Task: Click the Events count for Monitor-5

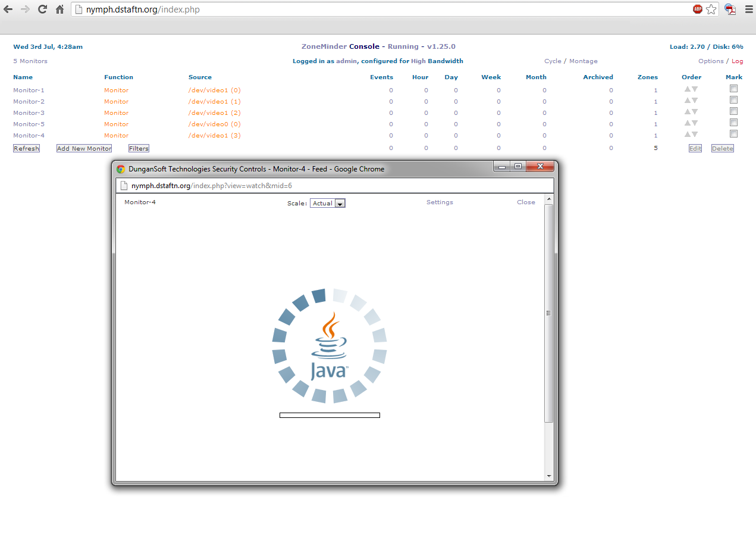Action: coord(391,124)
